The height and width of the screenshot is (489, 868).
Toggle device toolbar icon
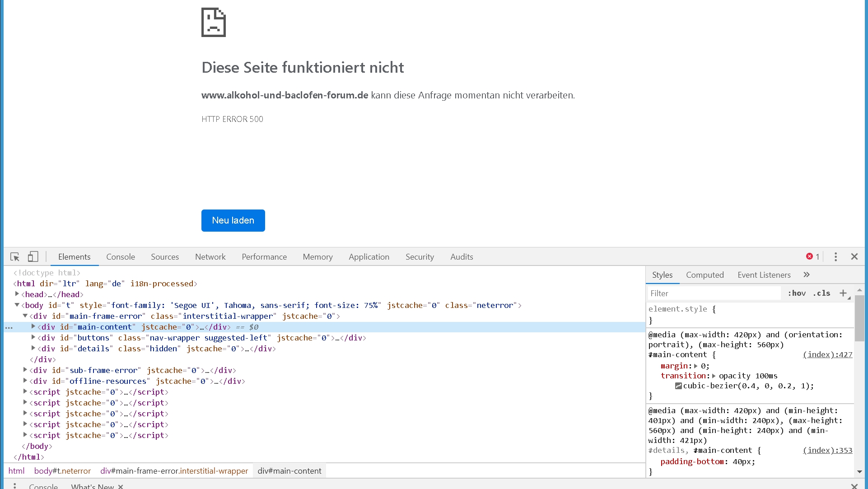tap(33, 257)
